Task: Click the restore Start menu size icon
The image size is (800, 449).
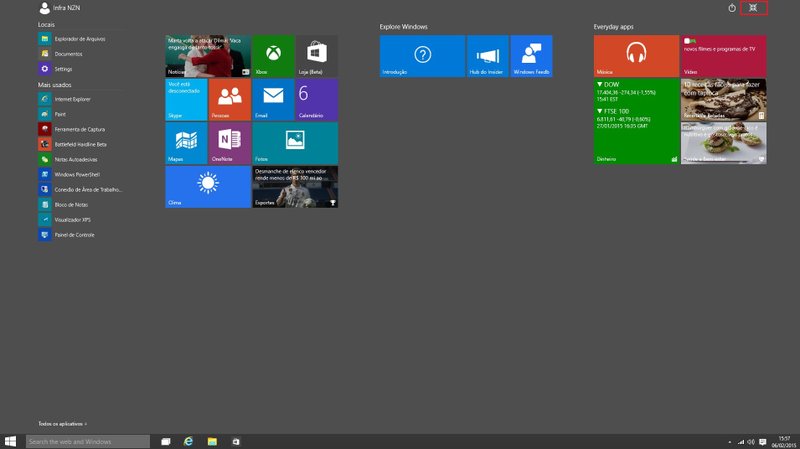Action: (x=753, y=8)
